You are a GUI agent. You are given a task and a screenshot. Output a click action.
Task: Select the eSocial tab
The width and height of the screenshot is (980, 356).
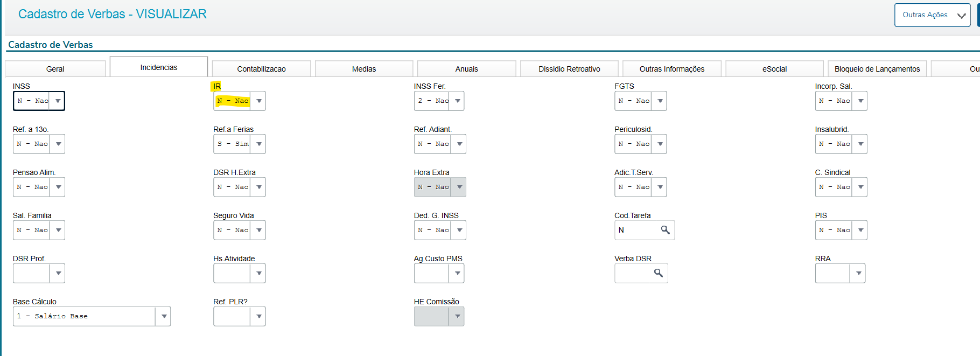(x=774, y=69)
